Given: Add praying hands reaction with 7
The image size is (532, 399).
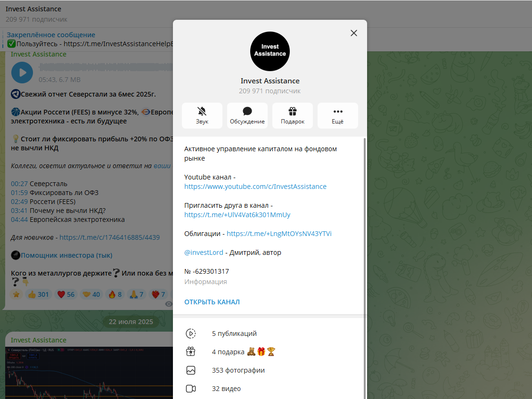Looking at the screenshot, I should [136, 294].
